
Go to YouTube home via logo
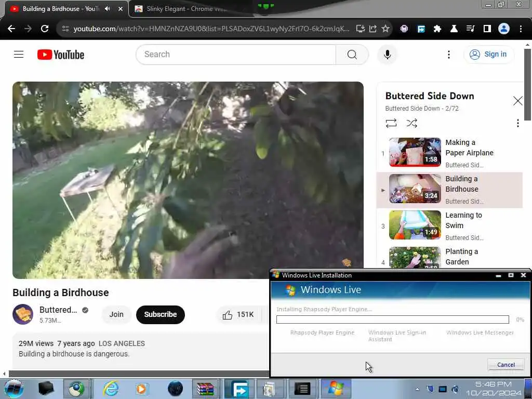click(61, 55)
